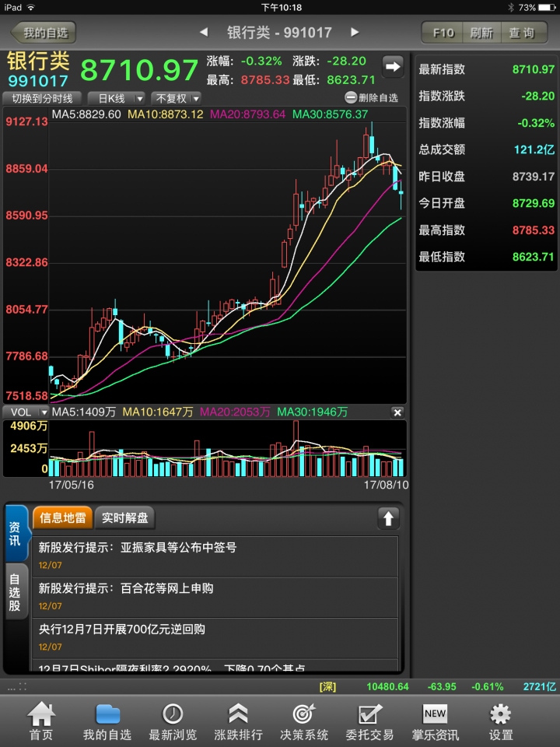
Task: Show previous stock with left arrow
Action: pos(204,33)
